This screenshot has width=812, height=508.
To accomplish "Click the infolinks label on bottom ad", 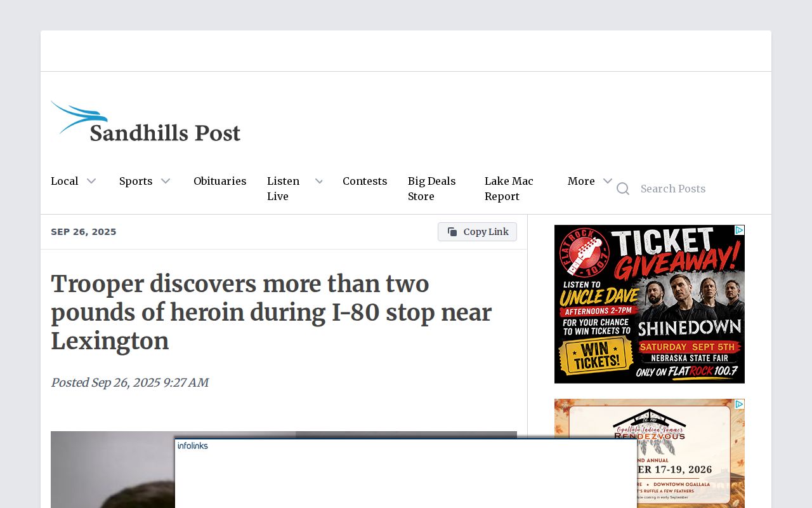I will tap(193, 446).
